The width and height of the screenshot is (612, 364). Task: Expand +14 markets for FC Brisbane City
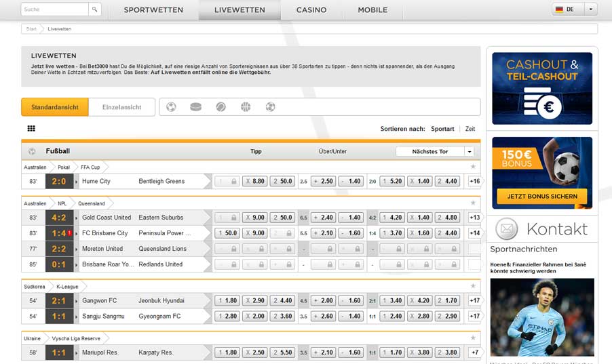pyautogui.click(x=475, y=233)
